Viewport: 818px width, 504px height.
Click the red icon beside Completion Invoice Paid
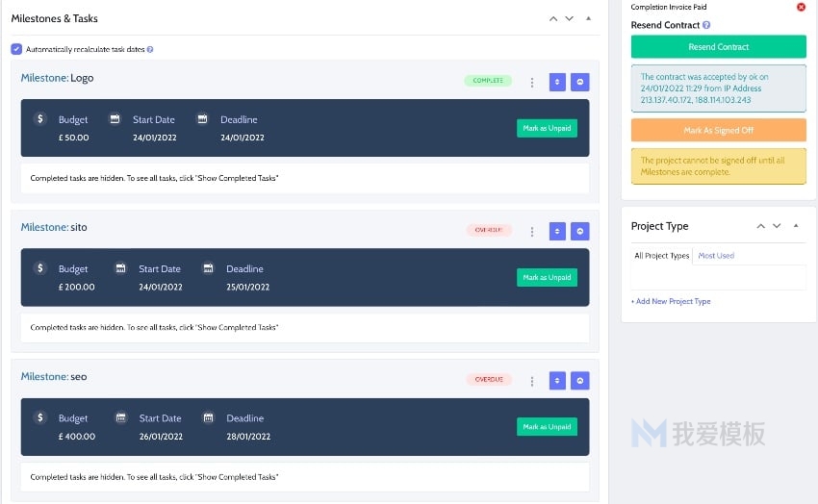click(801, 7)
